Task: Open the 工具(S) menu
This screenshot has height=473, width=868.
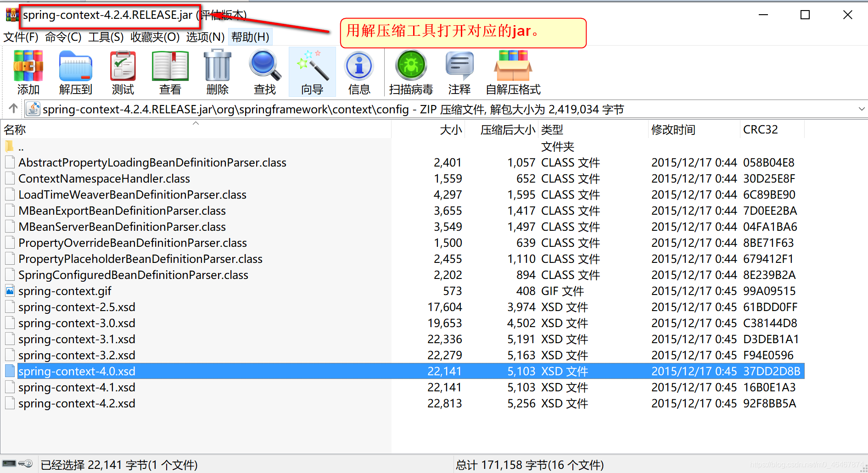Action: tap(106, 37)
